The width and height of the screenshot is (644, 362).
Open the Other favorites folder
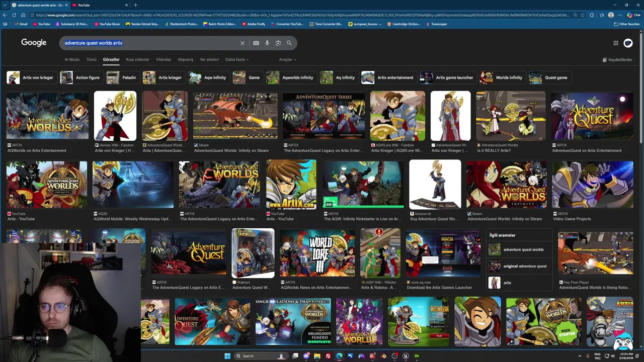tap(626, 24)
